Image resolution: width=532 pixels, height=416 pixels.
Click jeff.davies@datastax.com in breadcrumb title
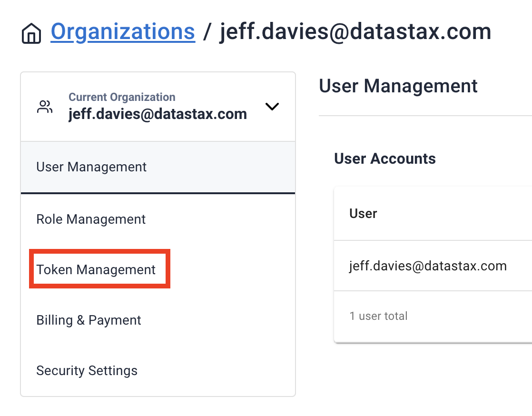point(355,32)
